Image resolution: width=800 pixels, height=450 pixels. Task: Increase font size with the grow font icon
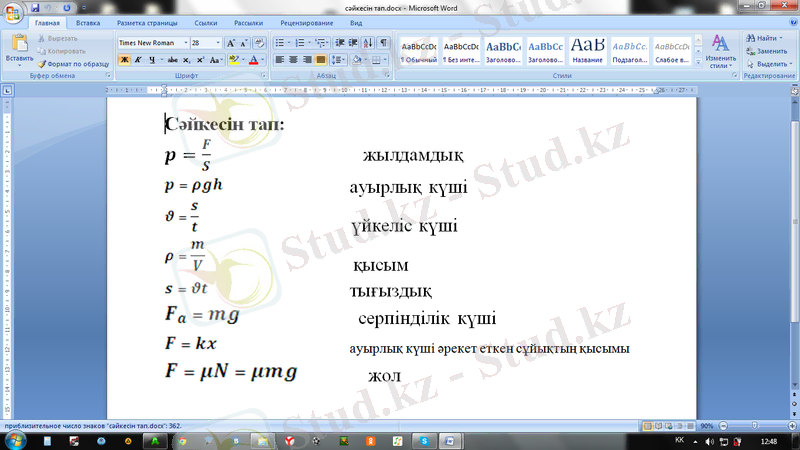pyautogui.click(x=231, y=44)
